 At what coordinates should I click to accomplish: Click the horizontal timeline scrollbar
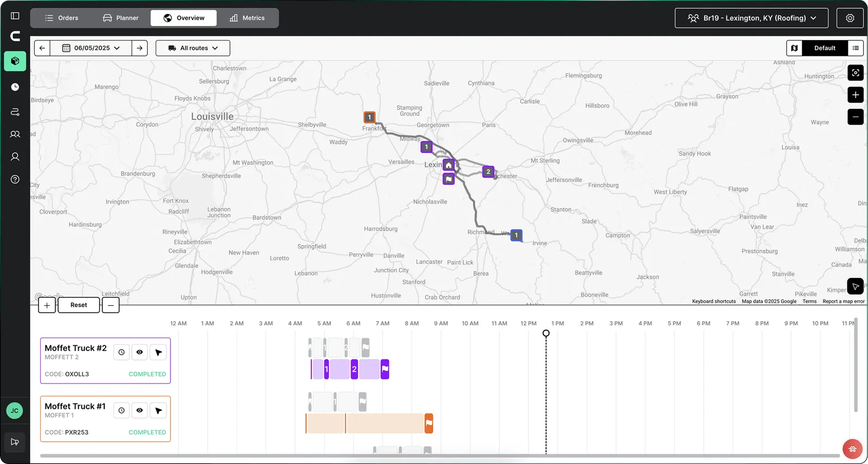point(439,456)
